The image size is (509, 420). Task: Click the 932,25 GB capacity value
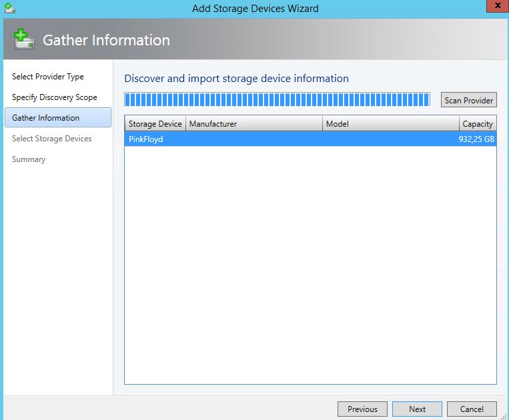(476, 139)
